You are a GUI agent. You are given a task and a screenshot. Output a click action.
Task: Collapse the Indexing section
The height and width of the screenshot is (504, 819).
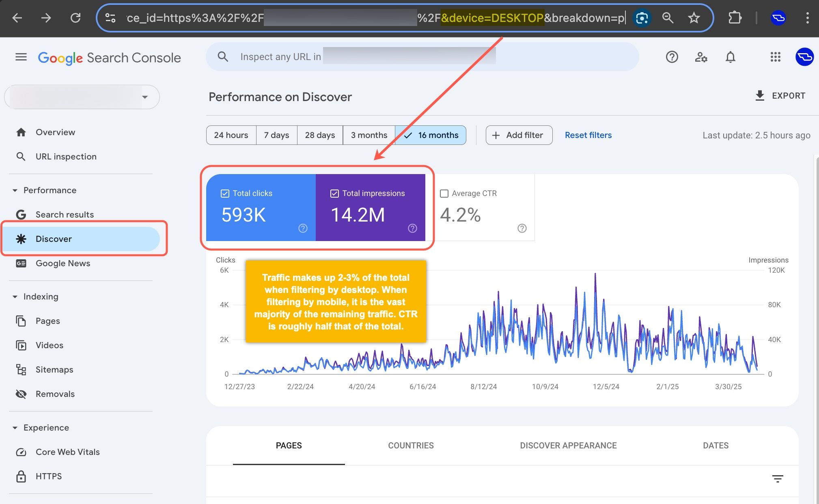pos(15,296)
